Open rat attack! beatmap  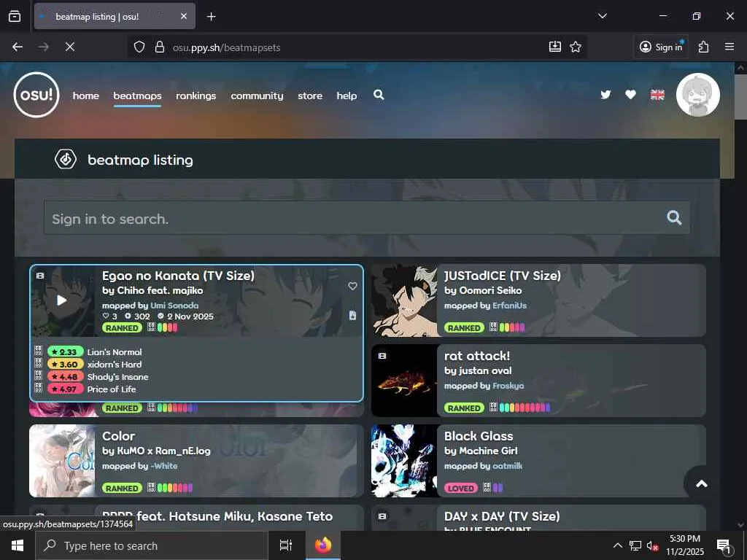coord(477,356)
